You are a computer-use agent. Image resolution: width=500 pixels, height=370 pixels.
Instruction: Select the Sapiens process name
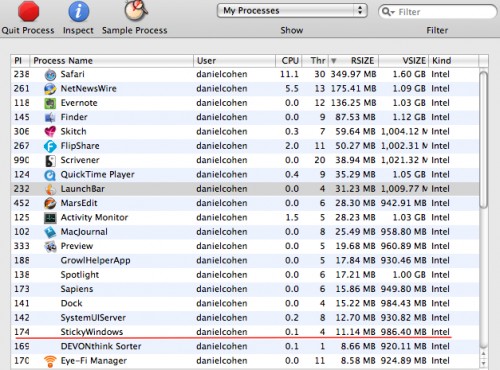[77, 289]
